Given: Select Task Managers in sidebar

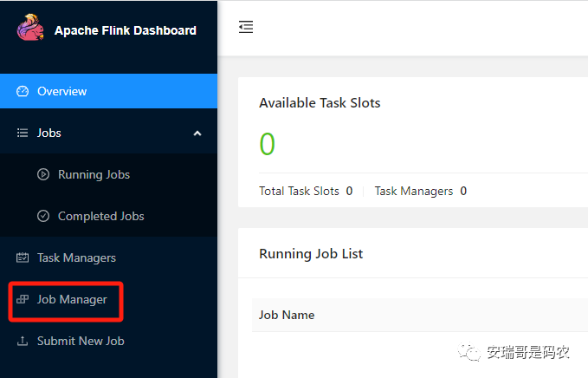Looking at the screenshot, I should coord(76,257).
